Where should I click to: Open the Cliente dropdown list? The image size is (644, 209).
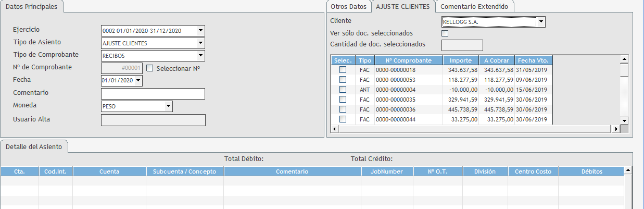click(x=541, y=22)
